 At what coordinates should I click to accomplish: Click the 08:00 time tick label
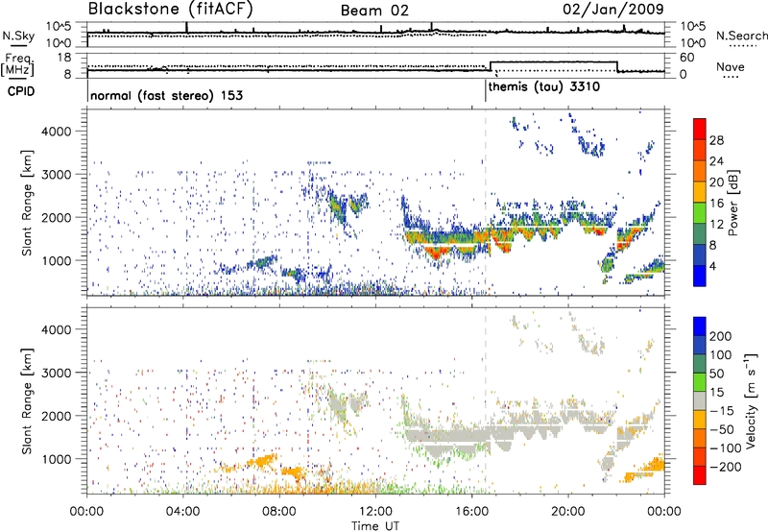coord(279,512)
